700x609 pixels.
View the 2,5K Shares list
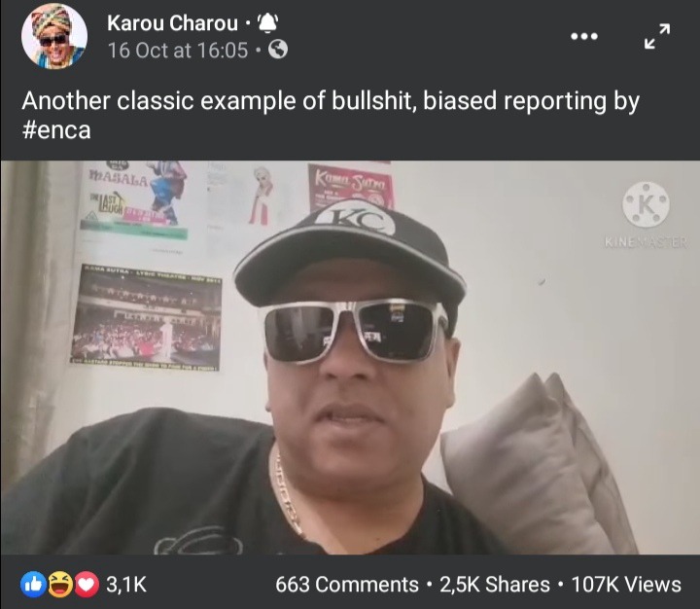pos(495,585)
